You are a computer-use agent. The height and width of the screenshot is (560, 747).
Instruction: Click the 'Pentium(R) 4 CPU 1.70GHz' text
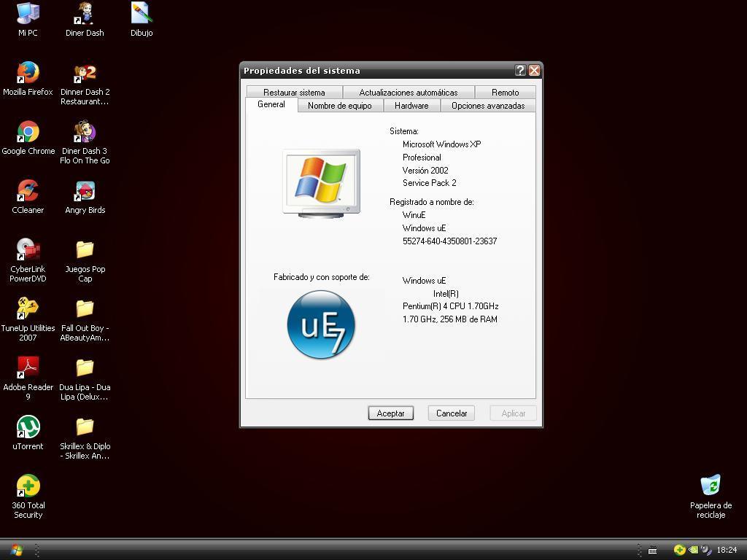tap(451, 306)
